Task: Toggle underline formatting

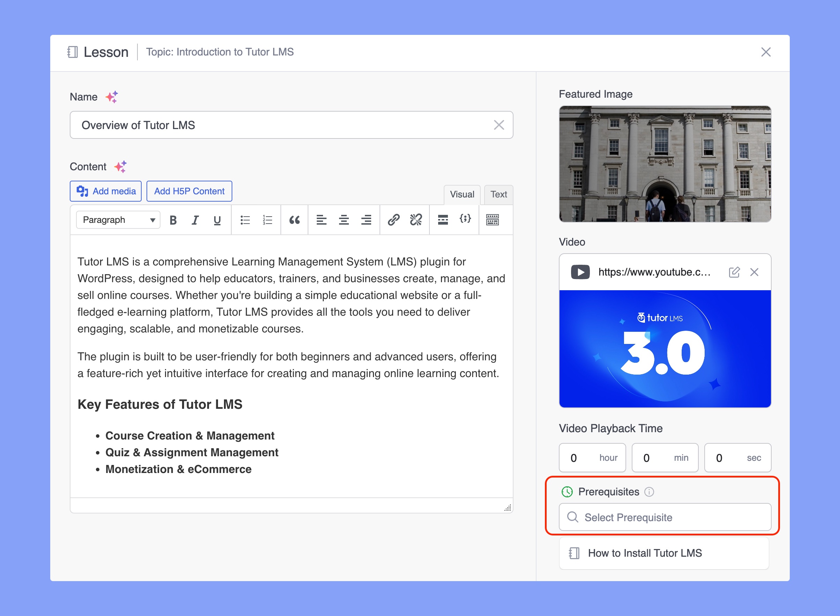Action: pos(217,220)
